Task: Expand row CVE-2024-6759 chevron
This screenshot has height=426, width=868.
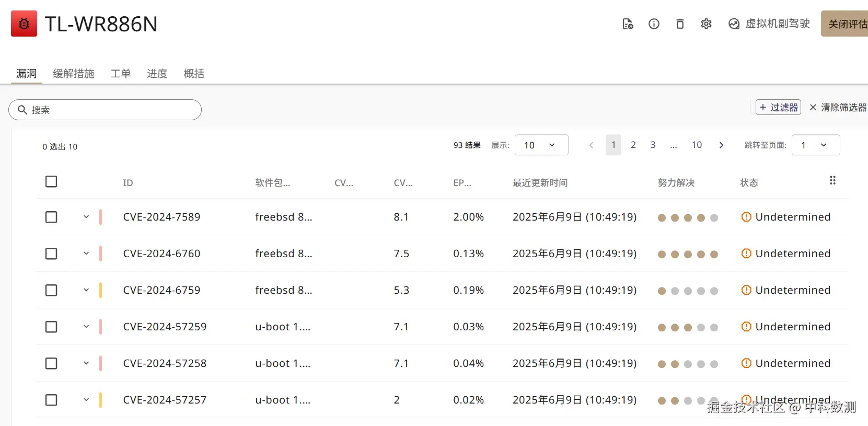Action: point(86,290)
